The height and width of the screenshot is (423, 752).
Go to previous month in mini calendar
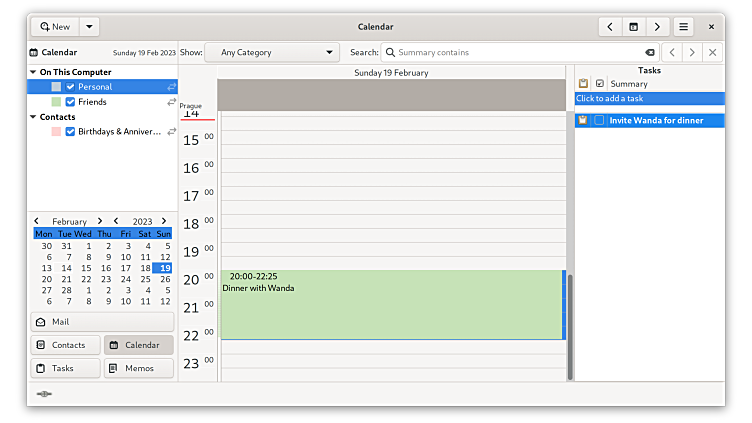click(37, 221)
